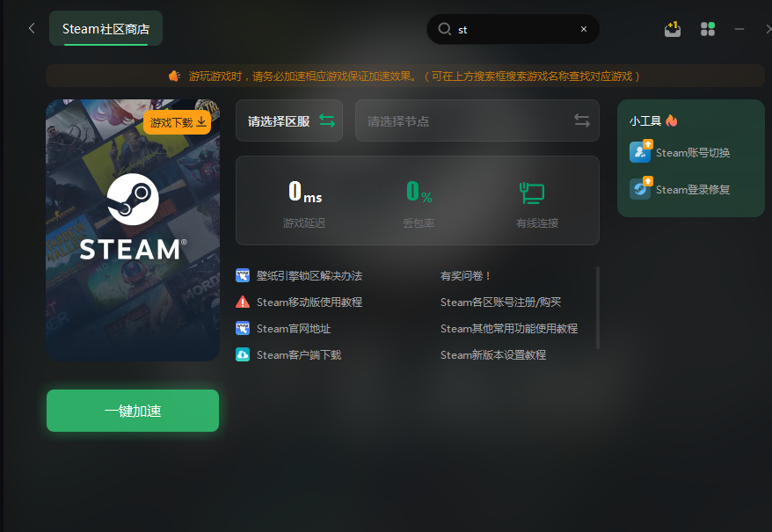Click the 游戏下载 download button
The height and width of the screenshot is (532, 772).
178,122
